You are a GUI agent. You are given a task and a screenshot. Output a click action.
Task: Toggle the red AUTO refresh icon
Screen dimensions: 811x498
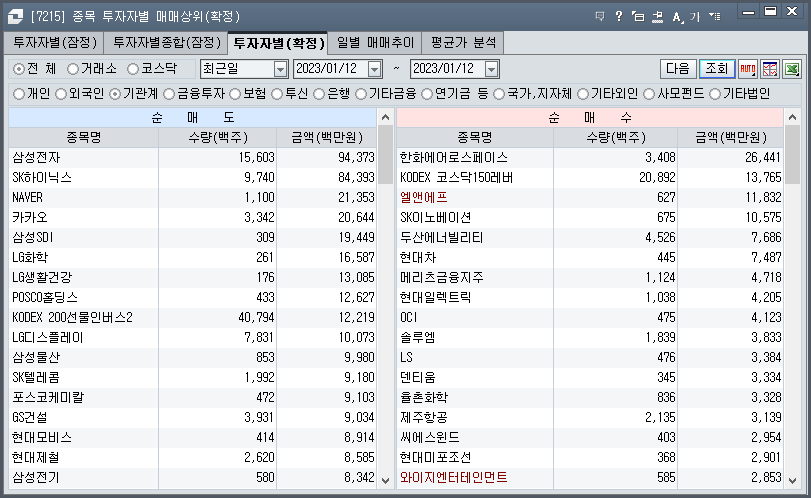747,69
